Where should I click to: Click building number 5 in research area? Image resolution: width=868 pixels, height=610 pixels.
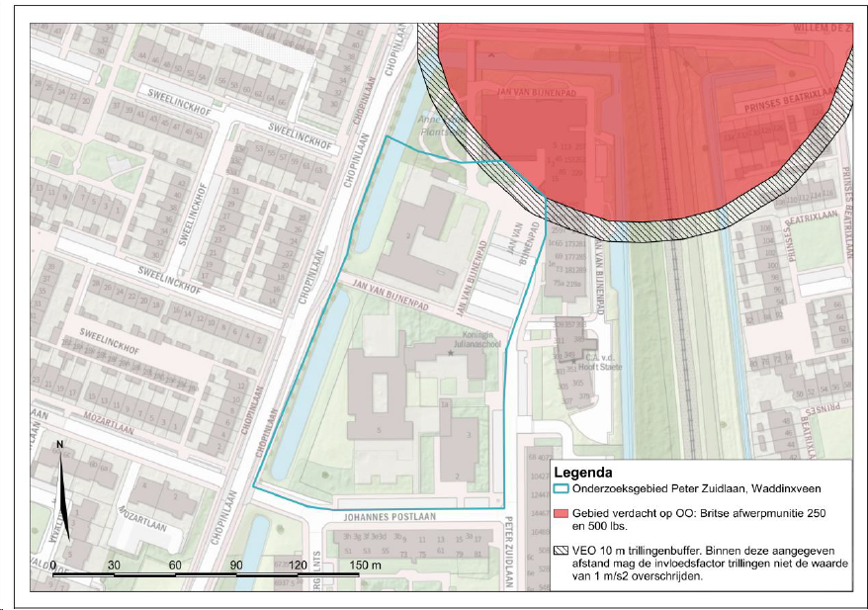pos(379,430)
